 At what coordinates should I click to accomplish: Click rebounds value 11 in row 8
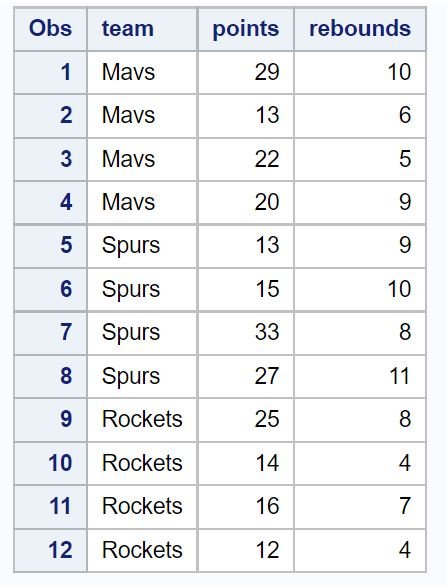tap(360, 376)
